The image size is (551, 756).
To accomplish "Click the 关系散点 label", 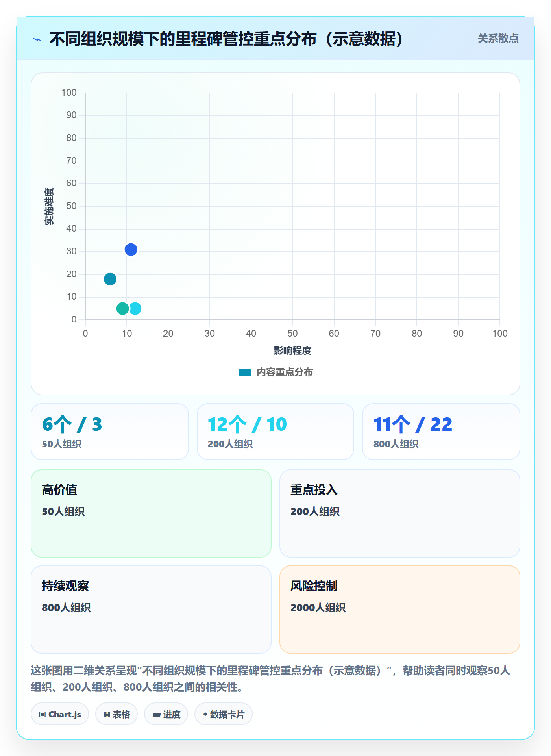I will tap(498, 39).
